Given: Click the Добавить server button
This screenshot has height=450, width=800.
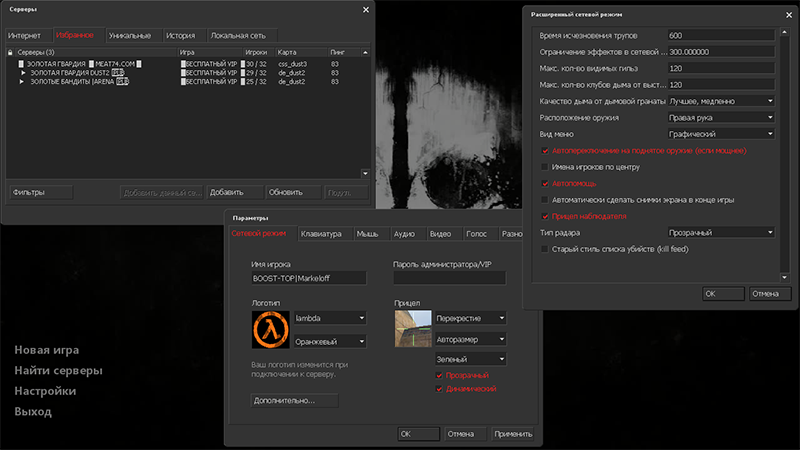Looking at the screenshot, I should pyautogui.click(x=235, y=192).
